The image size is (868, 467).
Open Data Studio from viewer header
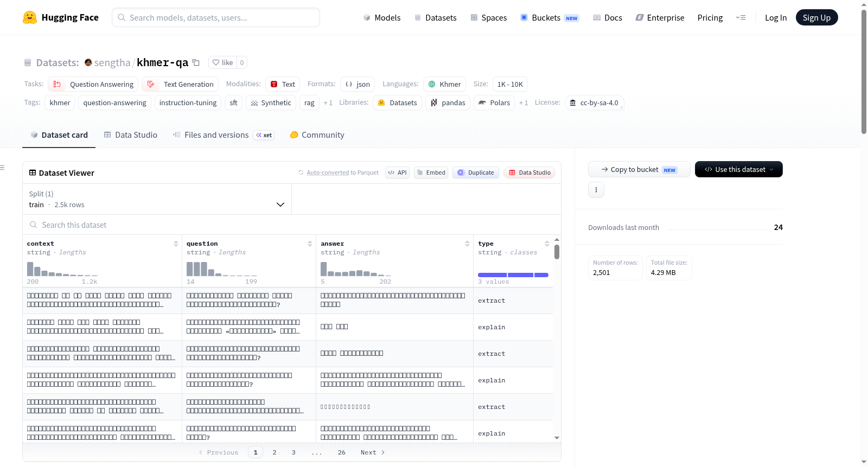pos(529,172)
